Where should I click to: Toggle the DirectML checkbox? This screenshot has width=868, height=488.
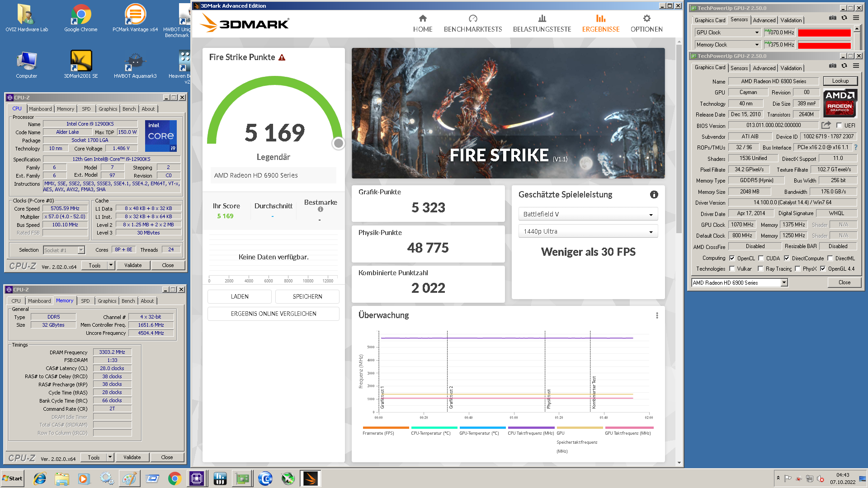[x=830, y=258]
